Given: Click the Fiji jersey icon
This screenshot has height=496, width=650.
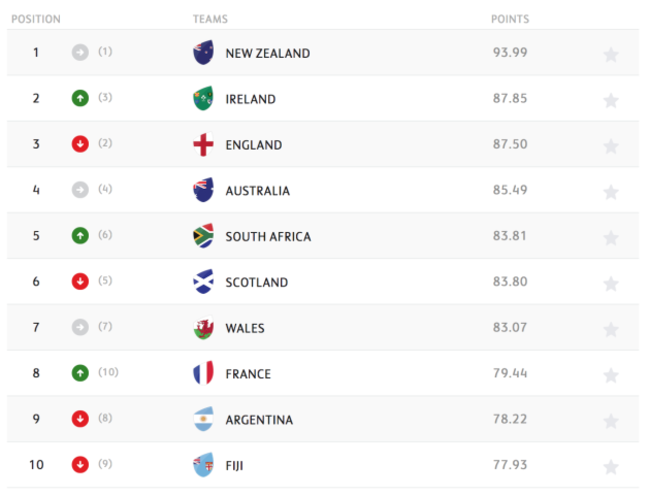Looking at the screenshot, I should tap(203, 465).
